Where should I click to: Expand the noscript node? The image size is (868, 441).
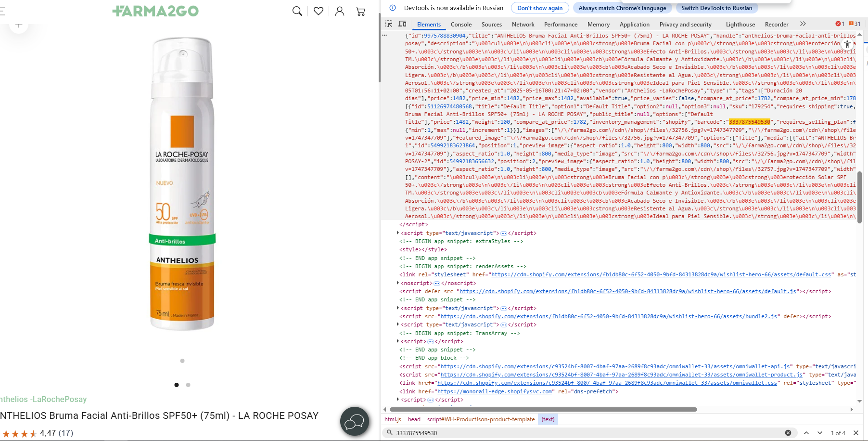click(x=398, y=283)
